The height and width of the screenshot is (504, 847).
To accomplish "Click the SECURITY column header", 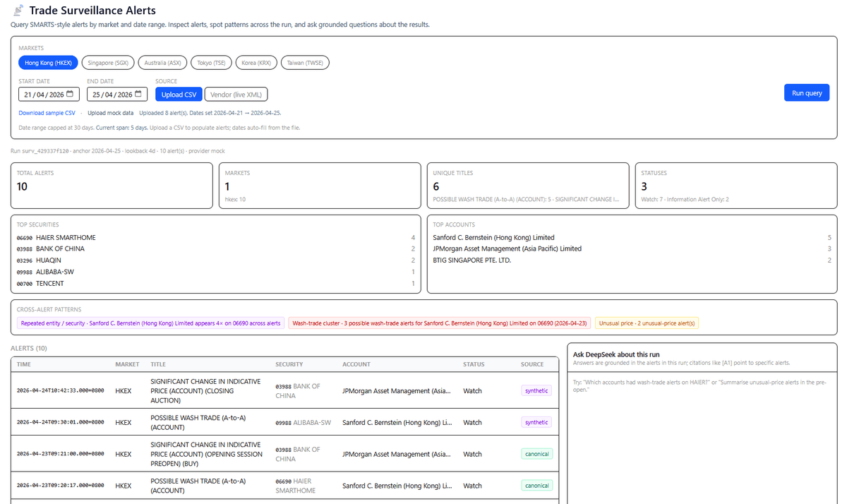I will click(x=289, y=364).
